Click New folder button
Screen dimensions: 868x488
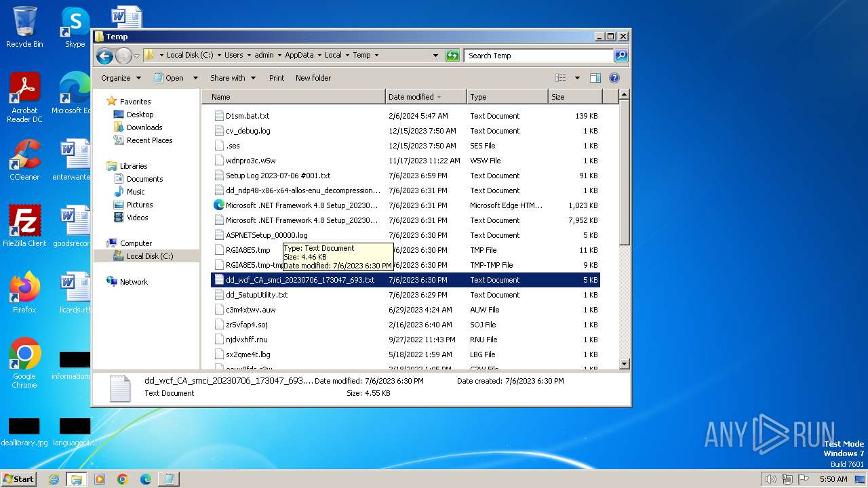(x=313, y=78)
